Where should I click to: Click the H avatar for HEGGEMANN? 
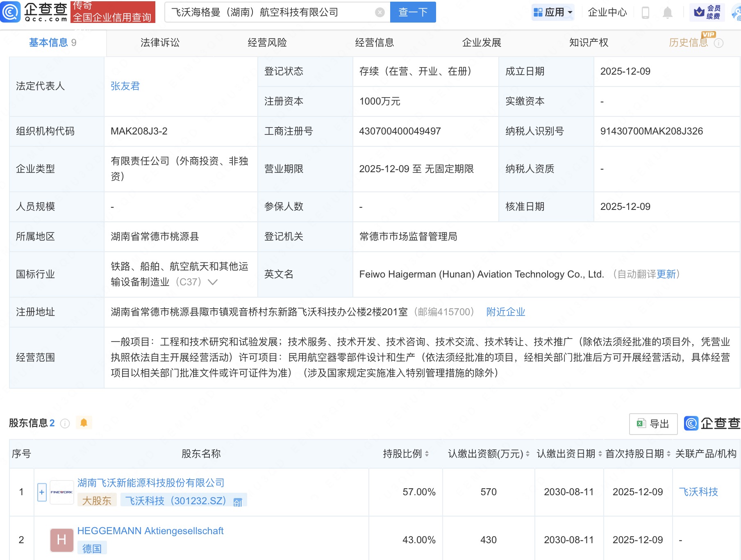(x=61, y=540)
